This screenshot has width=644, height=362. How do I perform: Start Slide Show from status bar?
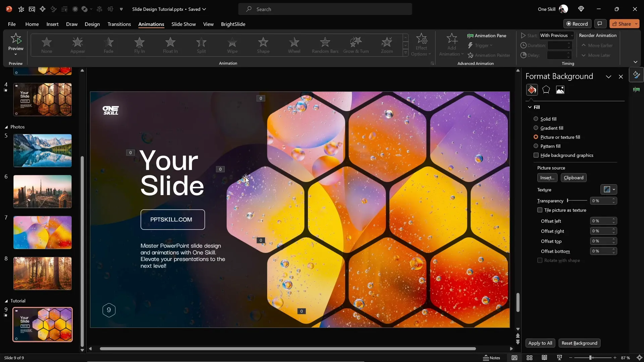(559, 358)
